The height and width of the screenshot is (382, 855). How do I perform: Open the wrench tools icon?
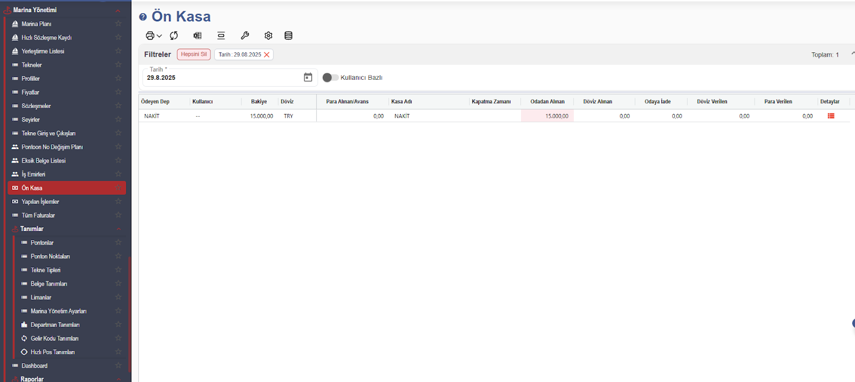point(245,35)
